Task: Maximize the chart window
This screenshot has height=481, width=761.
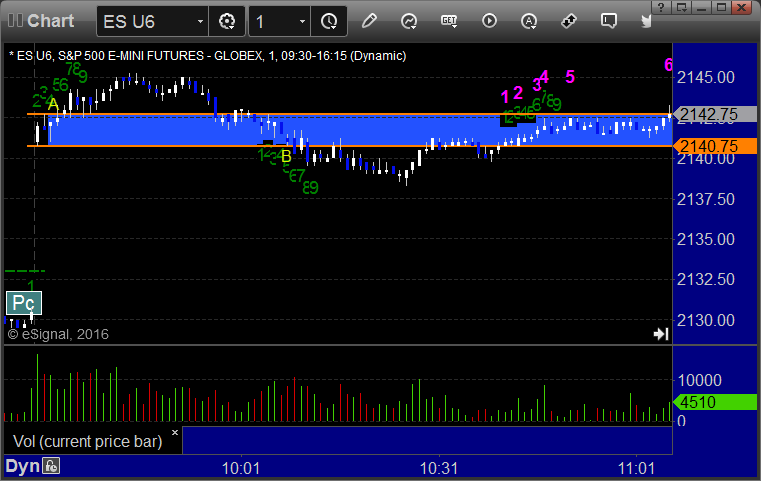Action: coord(721,7)
